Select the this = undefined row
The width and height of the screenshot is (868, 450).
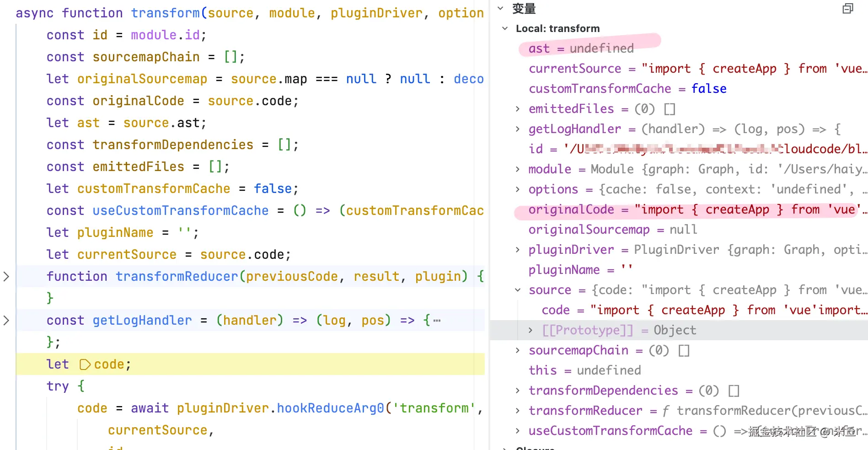click(679, 370)
